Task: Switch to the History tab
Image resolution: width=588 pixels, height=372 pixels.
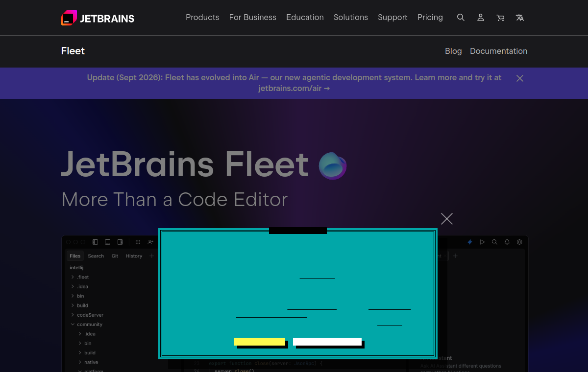Action: tap(134, 256)
